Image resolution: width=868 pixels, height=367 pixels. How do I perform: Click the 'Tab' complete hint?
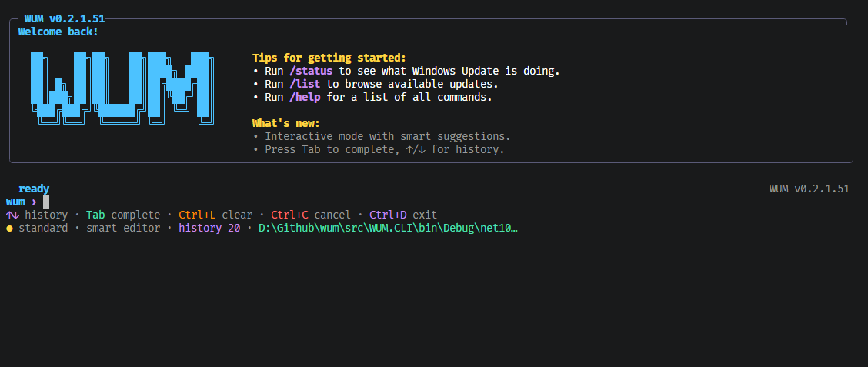coord(95,215)
